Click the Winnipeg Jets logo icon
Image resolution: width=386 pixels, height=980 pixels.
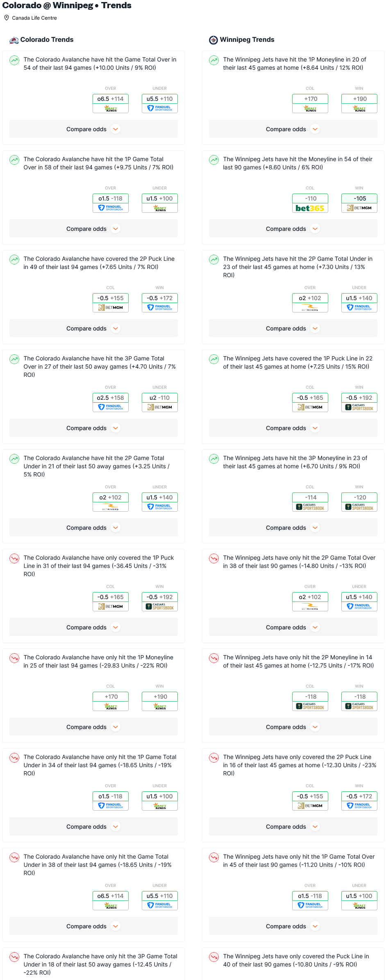pyautogui.click(x=213, y=40)
